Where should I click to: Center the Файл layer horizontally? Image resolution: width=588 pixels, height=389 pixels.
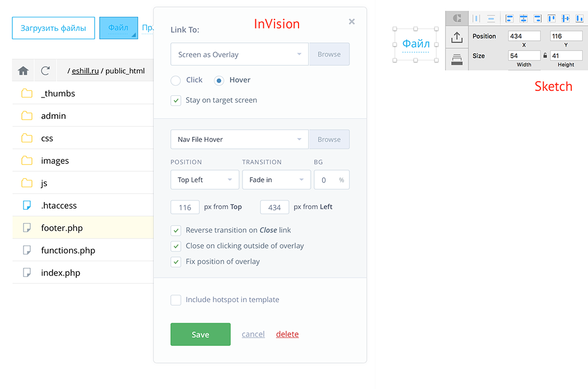tap(523, 18)
